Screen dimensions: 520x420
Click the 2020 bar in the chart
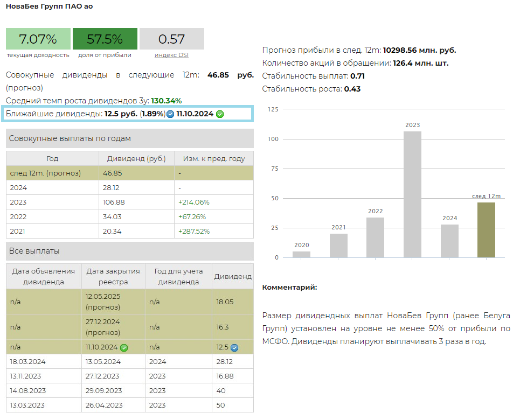(x=301, y=254)
